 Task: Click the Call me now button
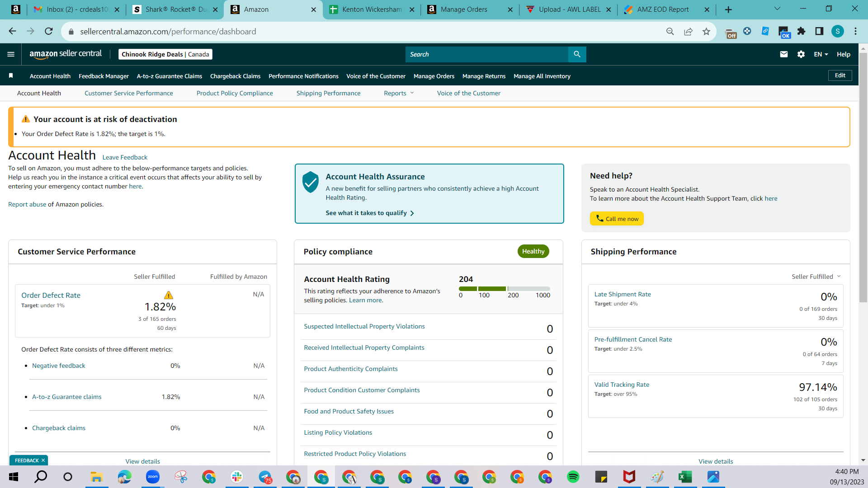[x=617, y=219]
